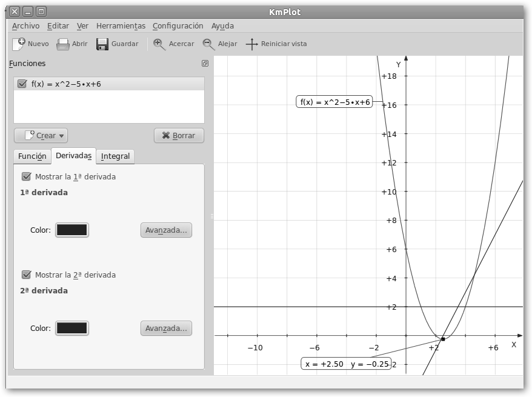Reset view with Reiniciar vista crosshair
This screenshot has width=532, height=397.
(x=251, y=44)
